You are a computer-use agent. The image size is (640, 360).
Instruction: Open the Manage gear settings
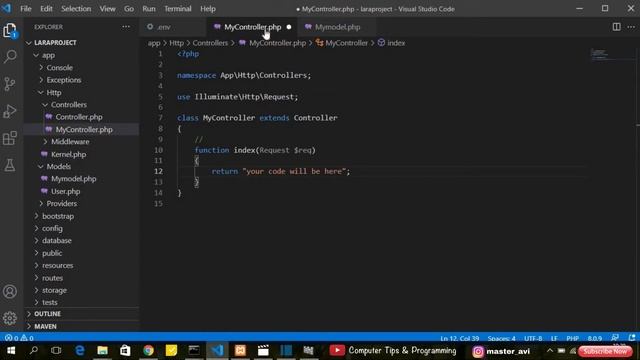(10, 318)
